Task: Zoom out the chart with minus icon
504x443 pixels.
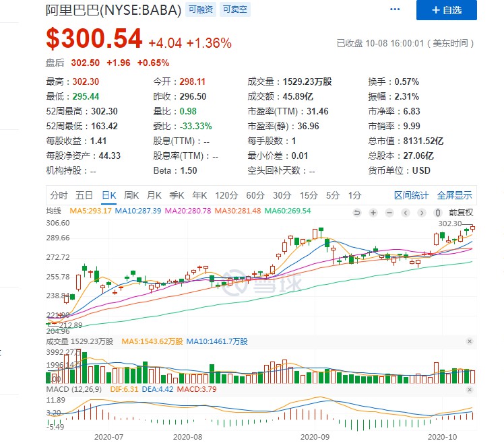Action: (389, 212)
